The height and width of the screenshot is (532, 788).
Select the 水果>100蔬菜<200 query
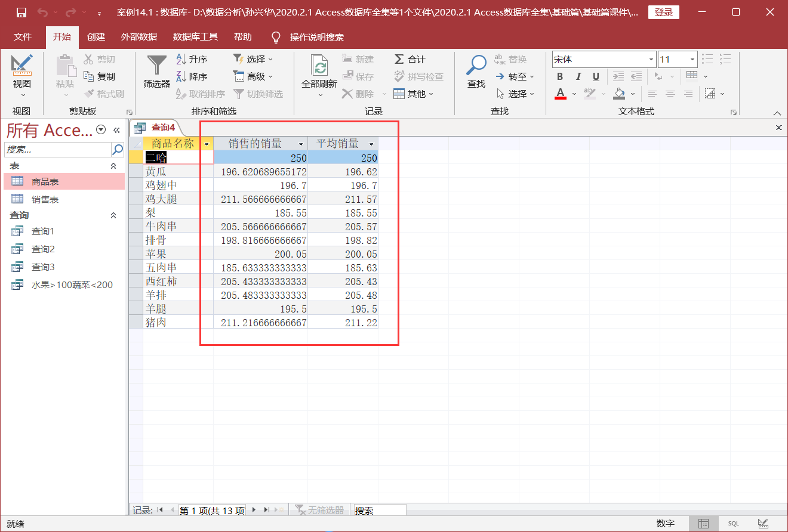click(x=64, y=285)
